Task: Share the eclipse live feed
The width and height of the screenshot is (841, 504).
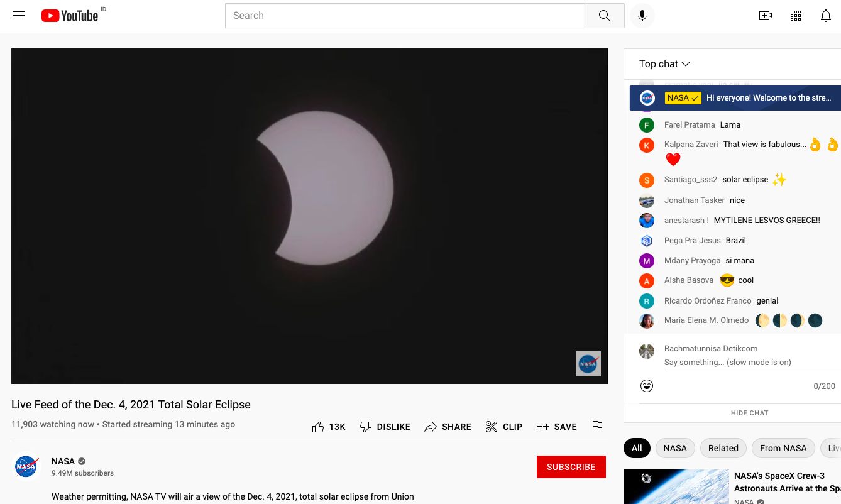Action: pos(448,427)
